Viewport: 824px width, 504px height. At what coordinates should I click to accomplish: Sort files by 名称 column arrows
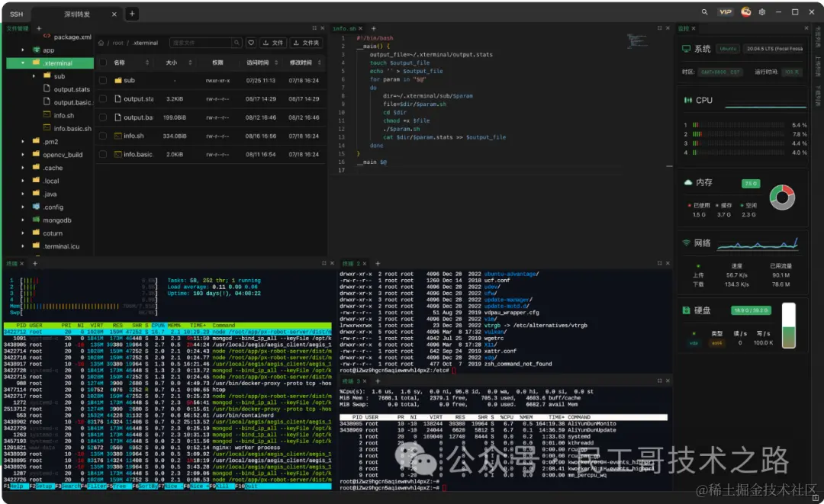147,63
